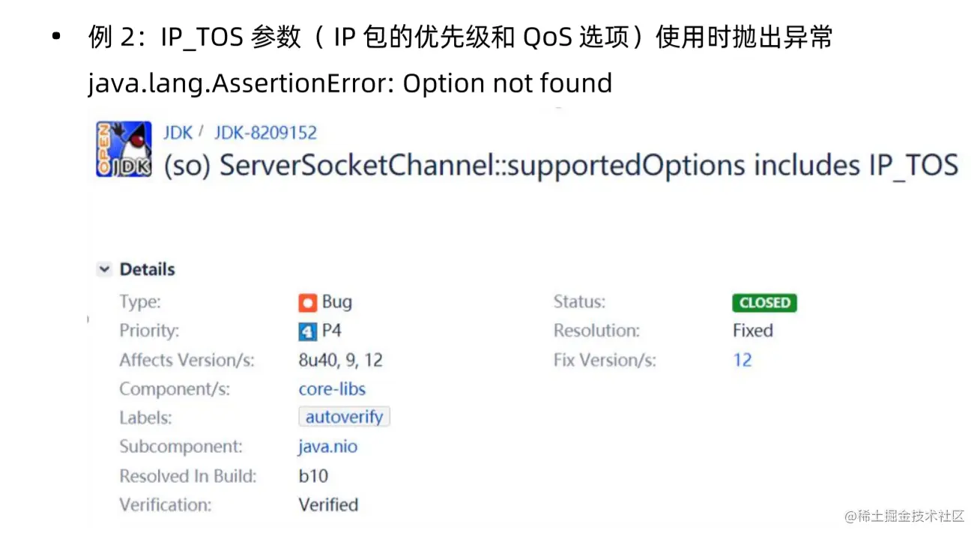Screen dimensions: 980x539
Task: Open fix version 12 link
Action: 742,360
